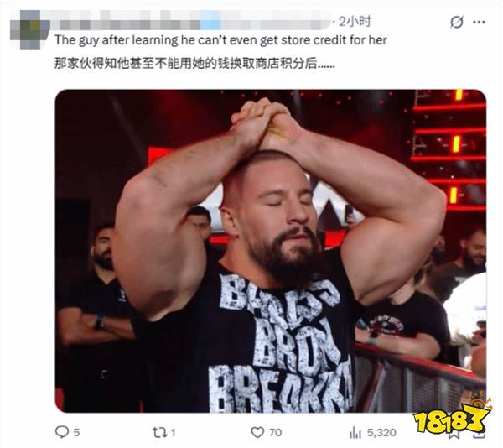Open the three-dot more options menu
The image size is (503, 448).
pos(479,22)
